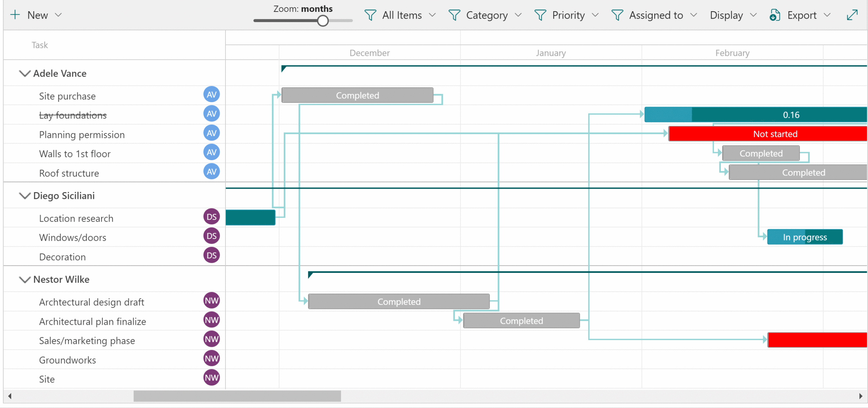Click the NW avatar on Groundworks
This screenshot has width=868, height=408.
211,358
